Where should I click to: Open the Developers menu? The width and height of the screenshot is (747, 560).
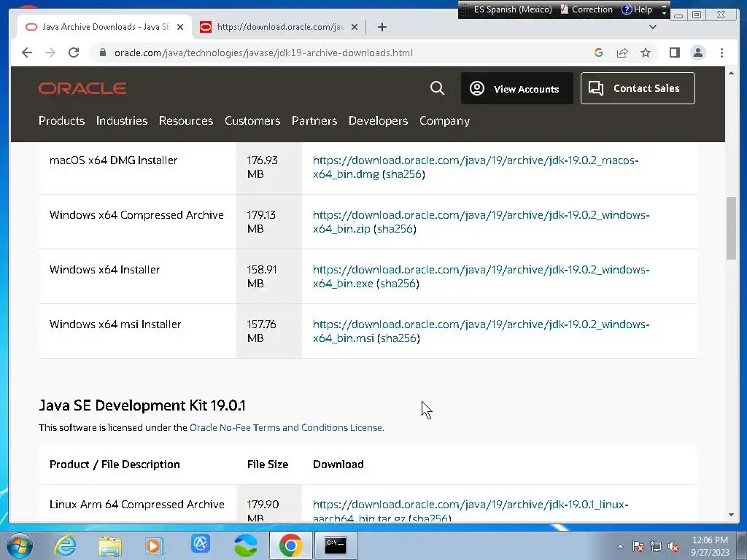point(379,121)
